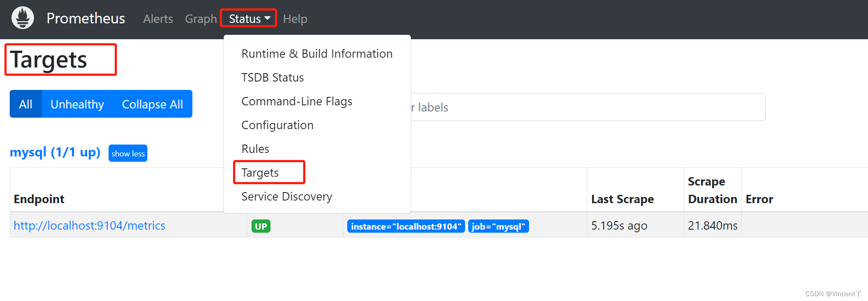Open the Prometheus home title link
The height and width of the screenshot is (301, 868).
point(86,19)
